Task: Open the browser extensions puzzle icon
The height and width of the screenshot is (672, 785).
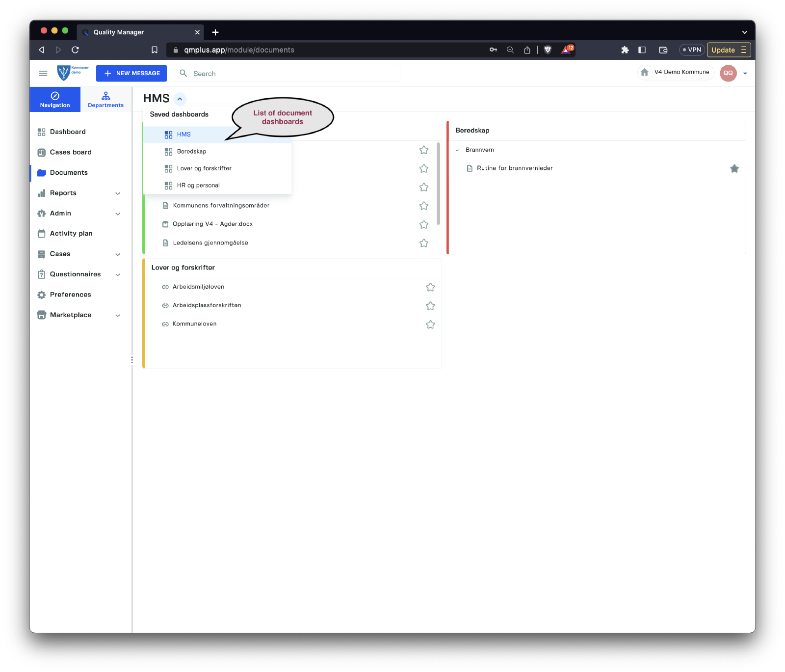Action: coord(625,50)
